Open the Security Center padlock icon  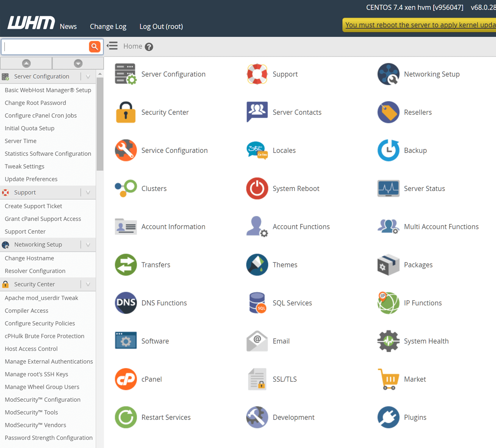126,112
